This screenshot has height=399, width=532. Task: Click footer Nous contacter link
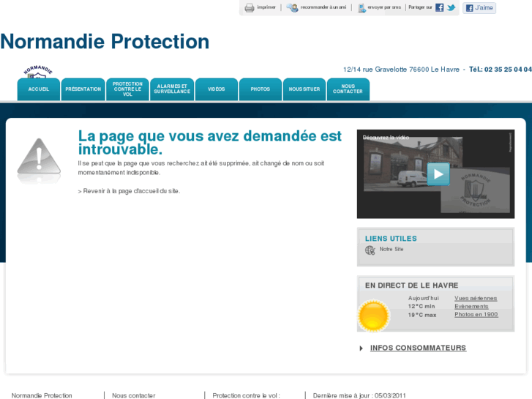click(134, 395)
